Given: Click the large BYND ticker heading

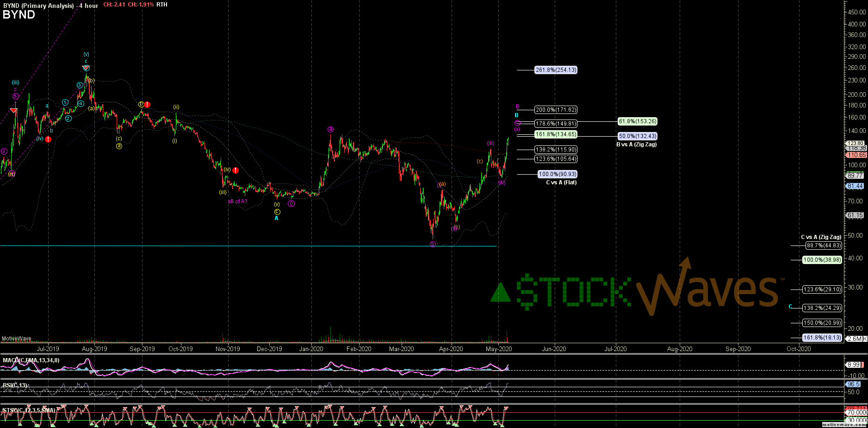Looking at the screenshot, I should pyautogui.click(x=19, y=14).
